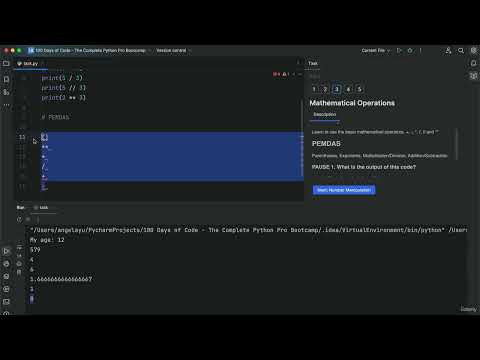Click the blue Start: Number Manipulation button
This screenshot has height=360, width=480.
tap(344, 190)
